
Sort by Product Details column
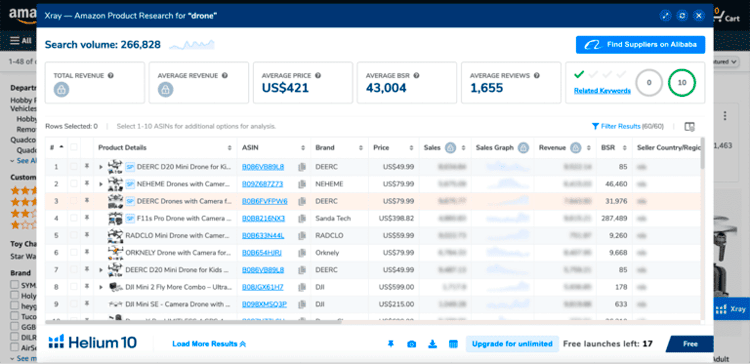229,148
